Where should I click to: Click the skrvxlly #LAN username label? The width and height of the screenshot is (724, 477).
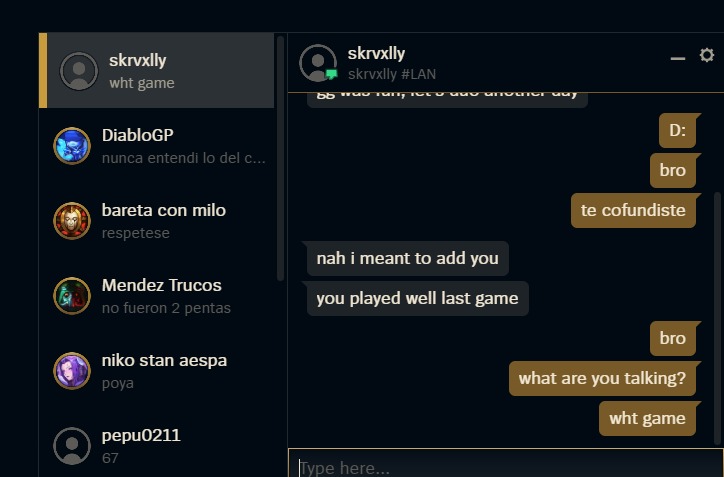click(392, 74)
